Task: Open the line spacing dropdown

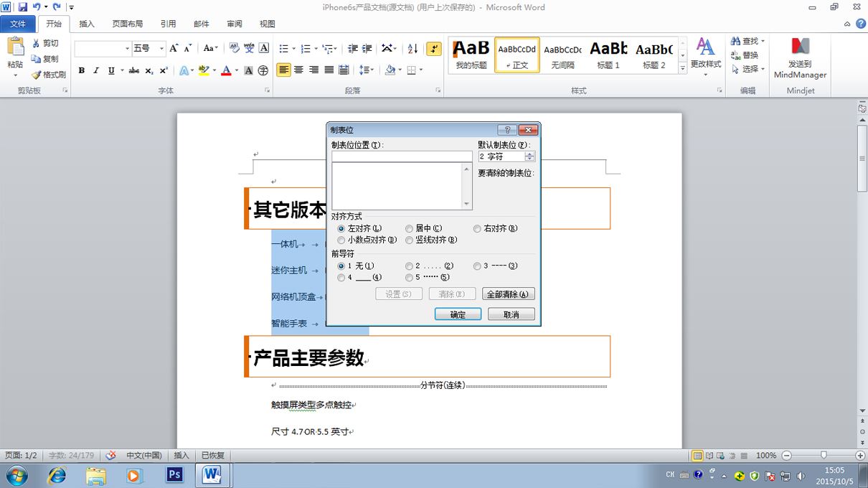Action: (366, 70)
